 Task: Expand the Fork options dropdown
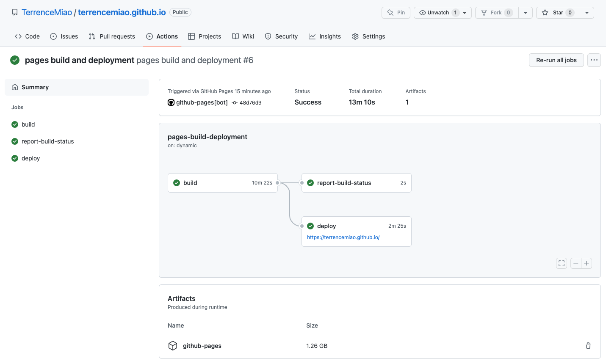tap(526, 13)
